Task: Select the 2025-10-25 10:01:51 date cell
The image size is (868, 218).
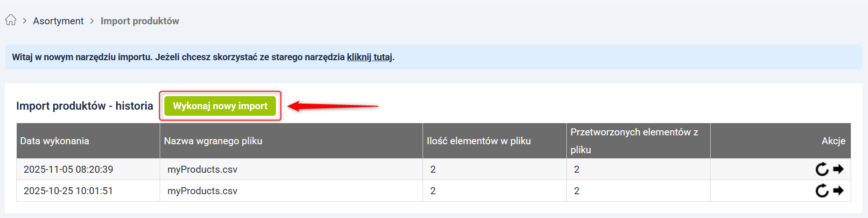Action: (x=68, y=191)
